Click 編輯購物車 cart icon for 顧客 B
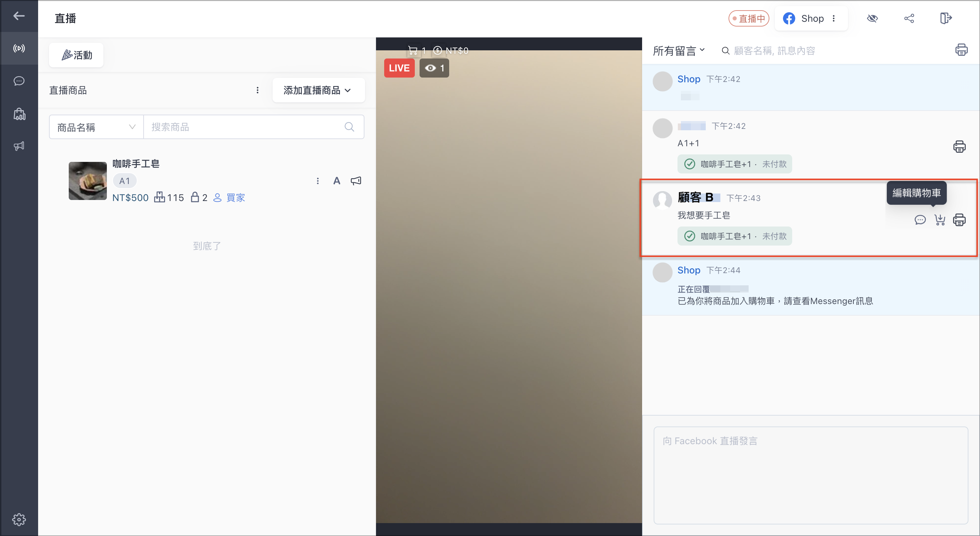This screenshot has width=980, height=536. pyautogui.click(x=940, y=220)
